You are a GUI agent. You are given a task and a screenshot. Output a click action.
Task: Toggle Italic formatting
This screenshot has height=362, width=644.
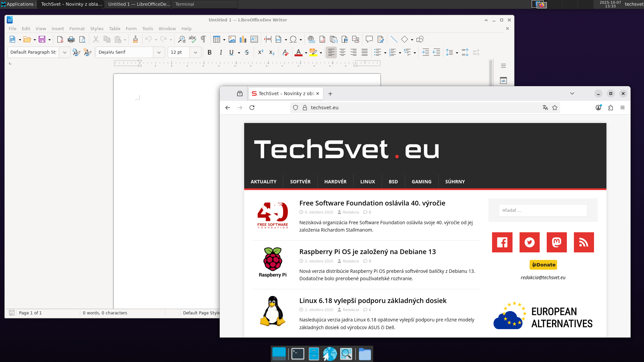(220, 52)
